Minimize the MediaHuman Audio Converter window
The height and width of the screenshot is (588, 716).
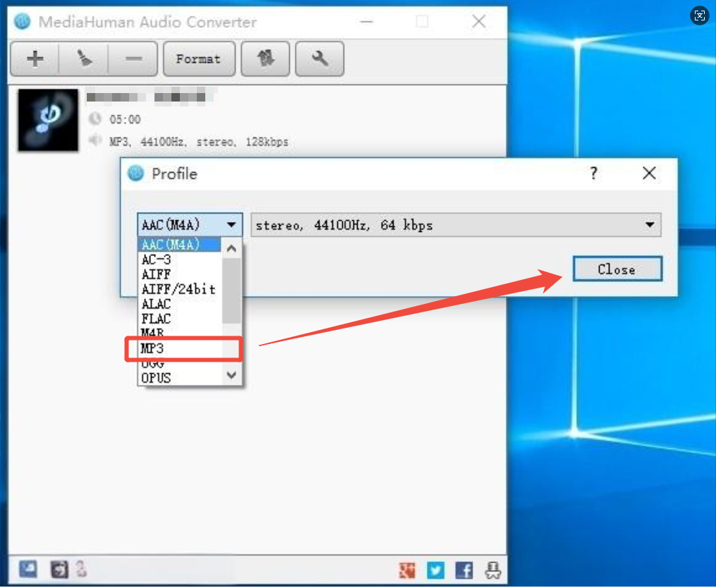367,21
